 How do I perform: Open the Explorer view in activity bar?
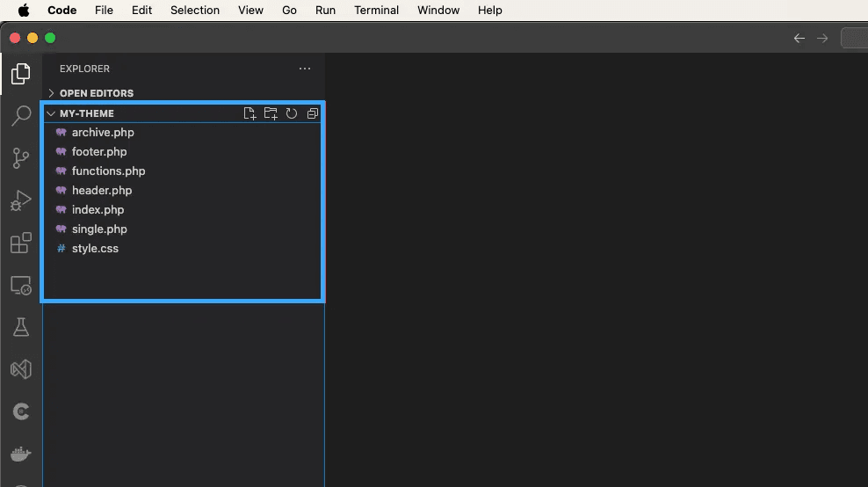pos(20,74)
